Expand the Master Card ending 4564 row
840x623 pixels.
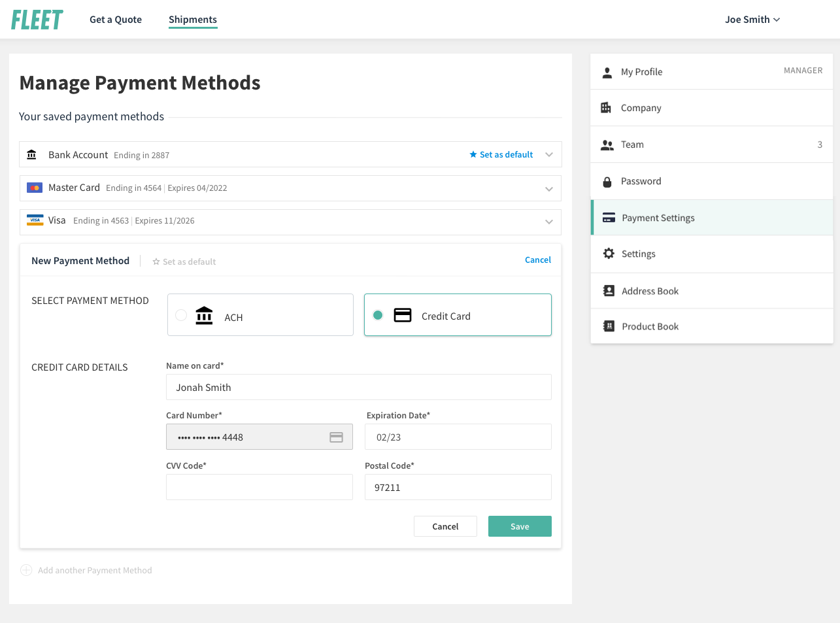[x=548, y=189]
